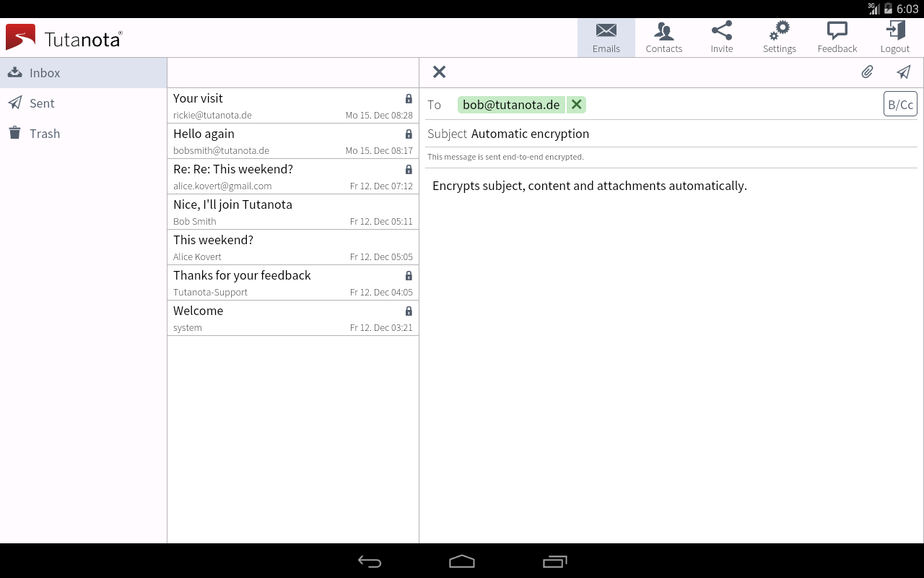
Task: Open 'Nice, I'll join Tutanota' email
Action: click(x=293, y=212)
